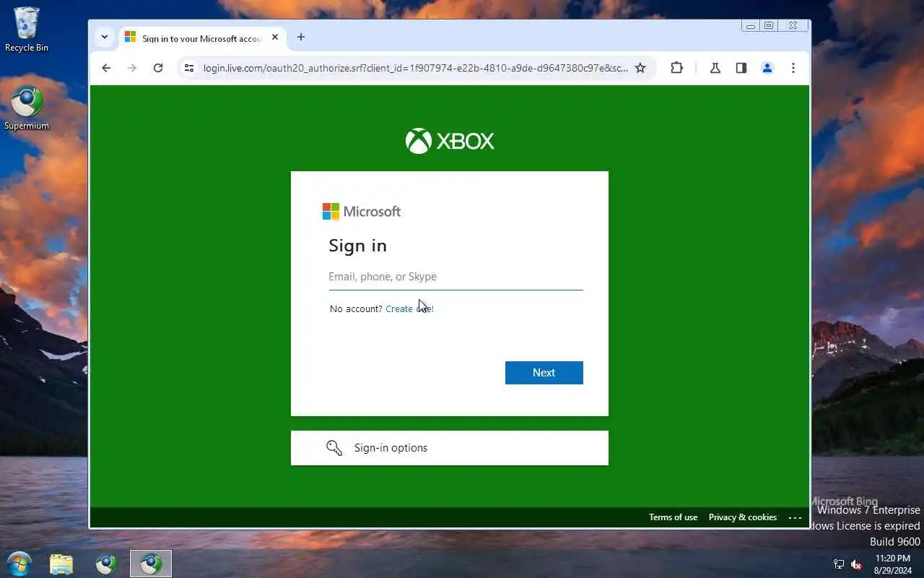Open a new tab with plus button

(301, 37)
